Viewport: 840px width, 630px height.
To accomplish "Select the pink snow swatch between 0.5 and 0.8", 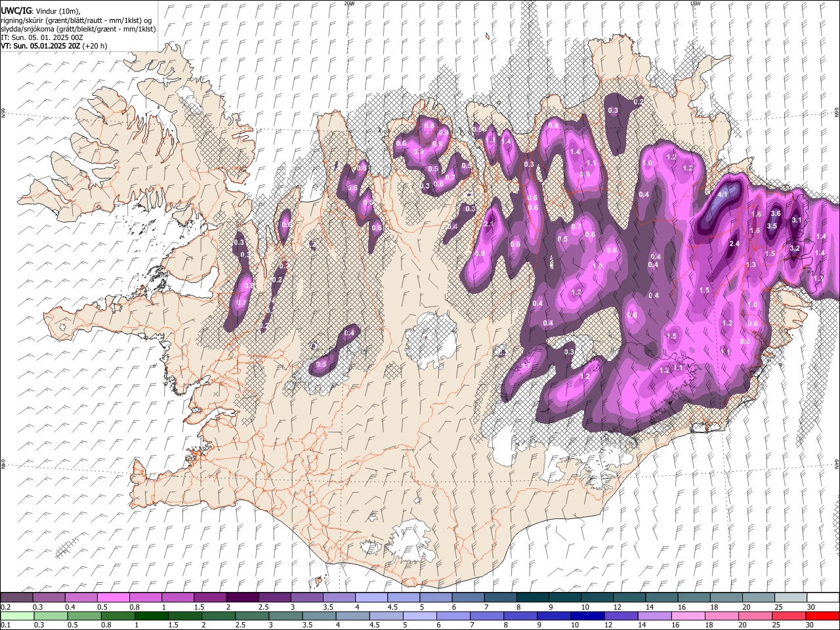I will (114, 597).
